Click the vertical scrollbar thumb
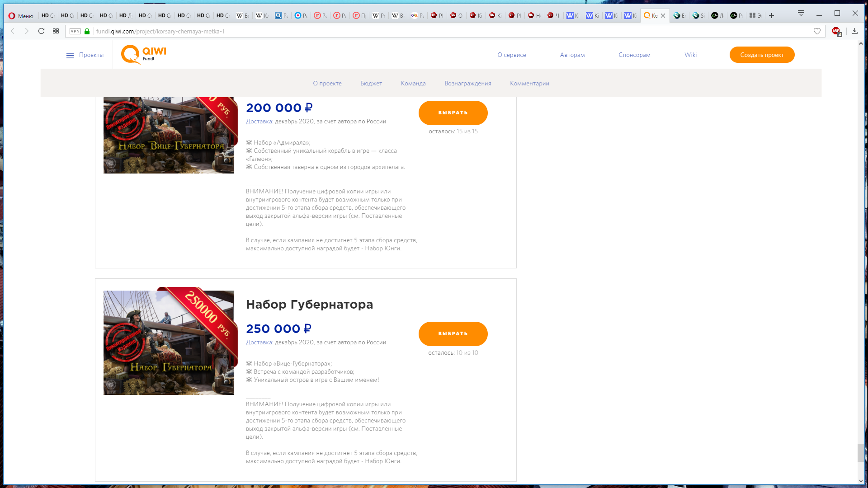This screenshot has width=868, height=488. pos(860,453)
